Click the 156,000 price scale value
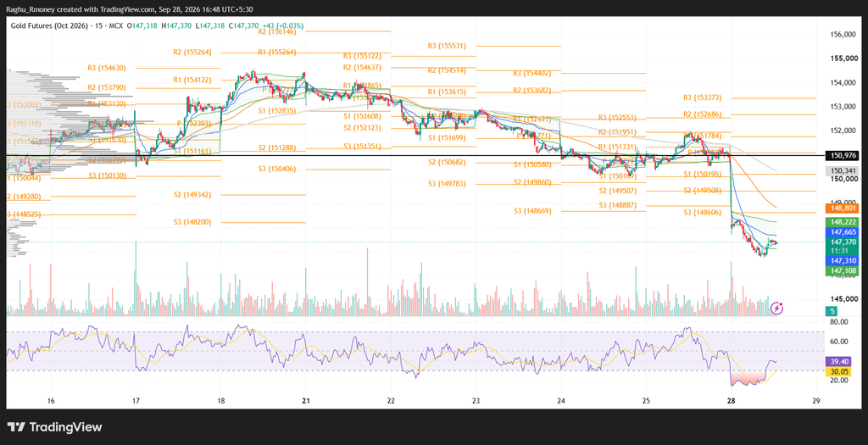 click(844, 34)
